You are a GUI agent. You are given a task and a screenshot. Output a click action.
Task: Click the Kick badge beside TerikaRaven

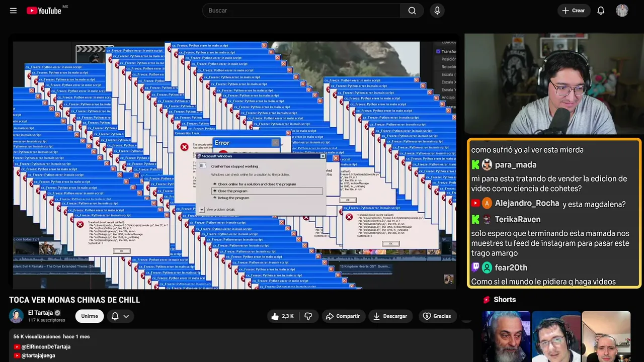[475, 219]
